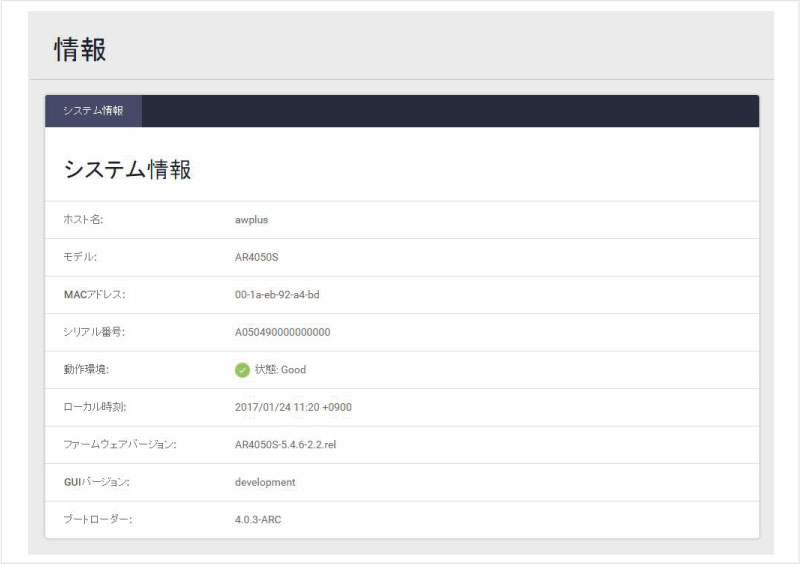Select bootloader value 4.0.3-ARC
This screenshot has height=564, width=800.
point(258,520)
